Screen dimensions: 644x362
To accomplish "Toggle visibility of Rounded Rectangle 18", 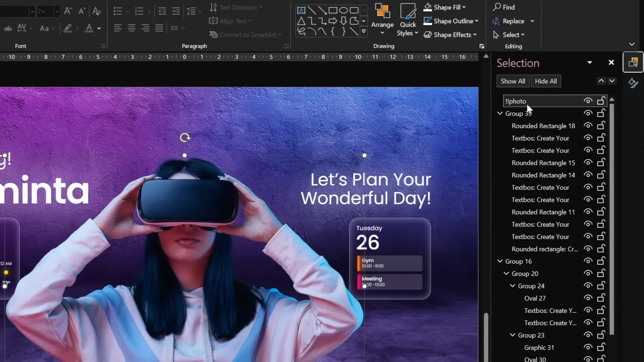I will [588, 126].
